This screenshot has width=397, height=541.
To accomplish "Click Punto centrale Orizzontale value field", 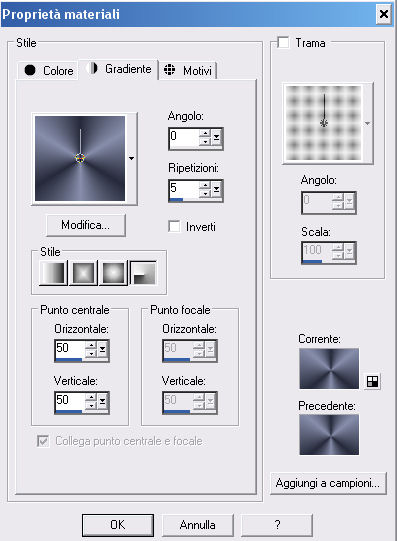I will (x=70, y=348).
